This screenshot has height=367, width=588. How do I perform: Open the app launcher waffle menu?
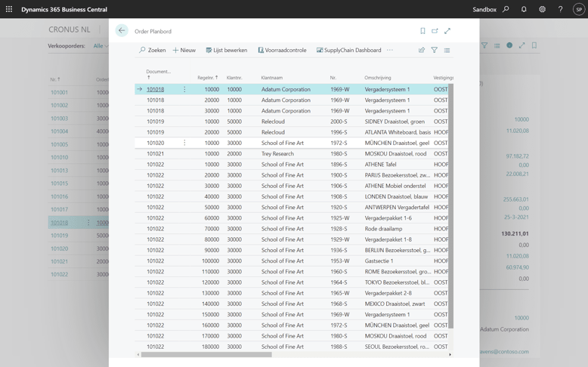9,9
